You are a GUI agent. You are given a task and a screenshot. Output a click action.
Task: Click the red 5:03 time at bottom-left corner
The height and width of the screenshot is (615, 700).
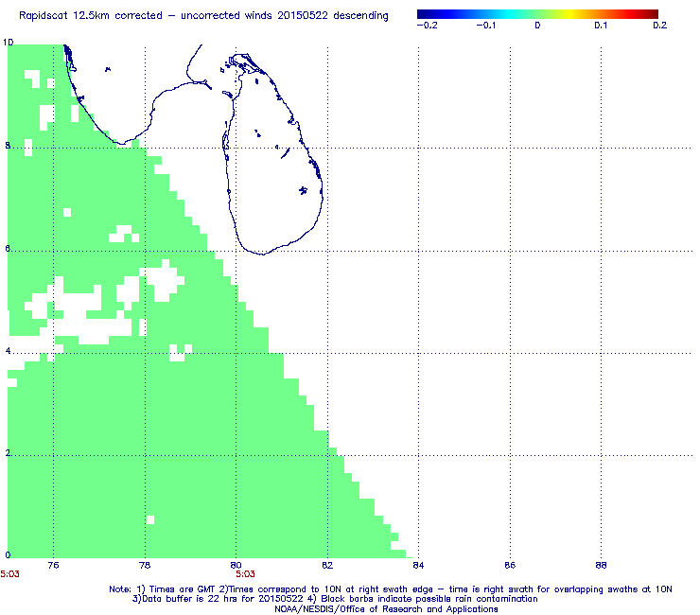[x=9, y=574]
